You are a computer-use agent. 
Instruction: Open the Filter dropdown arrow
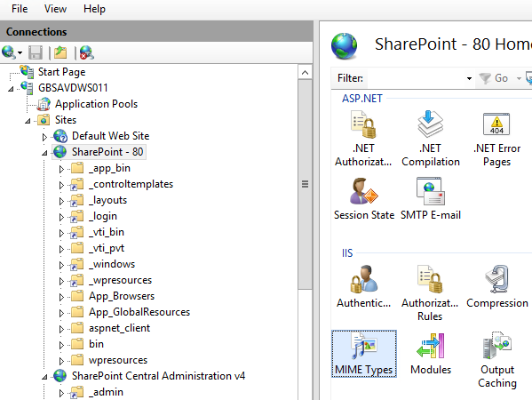[x=469, y=79]
